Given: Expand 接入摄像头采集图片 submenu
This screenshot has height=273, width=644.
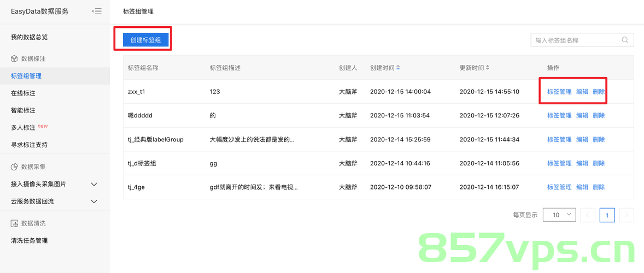Looking at the screenshot, I should tap(94, 185).
